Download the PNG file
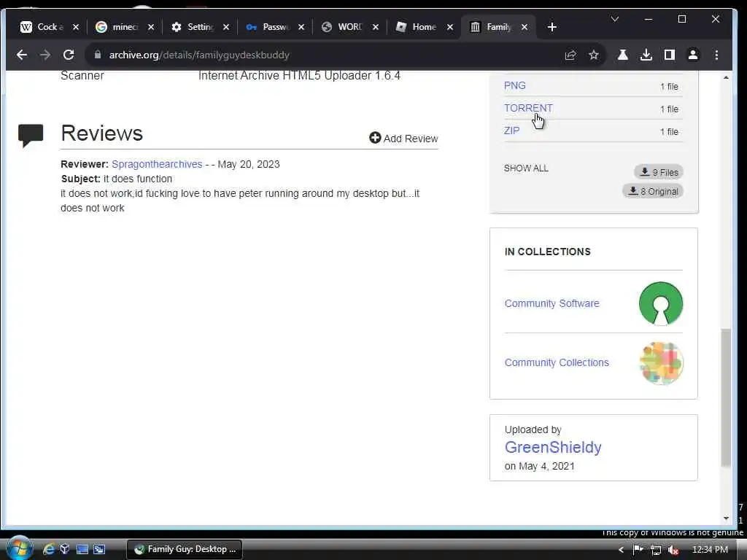The width and height of the screenshot is (747, 560). (514, 85)
